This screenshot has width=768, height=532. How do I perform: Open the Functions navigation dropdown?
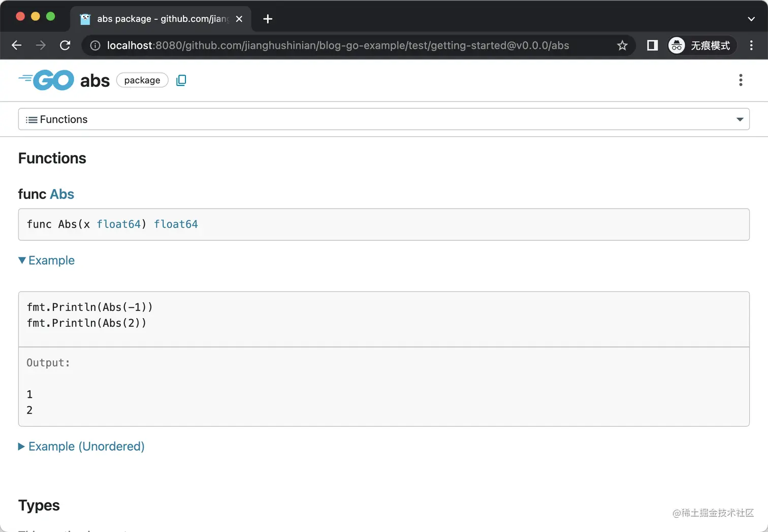point(383,119)
